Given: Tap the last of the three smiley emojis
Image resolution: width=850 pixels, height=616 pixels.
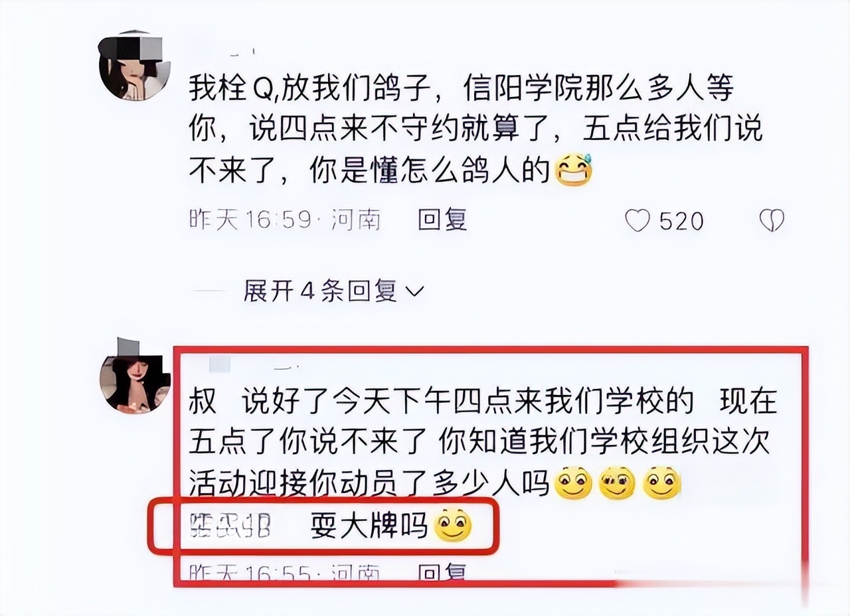Looking at the screenshot, I should pyautogui.click(x=662, y=483).
